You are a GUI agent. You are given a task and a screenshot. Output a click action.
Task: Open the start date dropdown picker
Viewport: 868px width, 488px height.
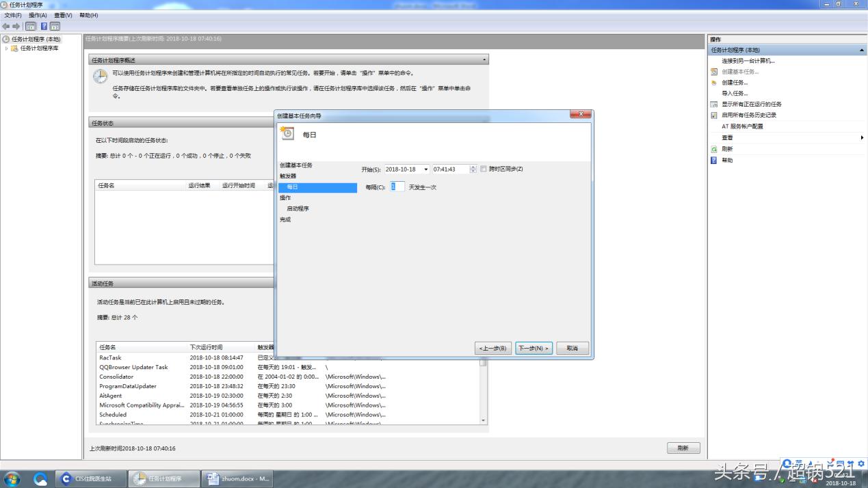[425, 170]
